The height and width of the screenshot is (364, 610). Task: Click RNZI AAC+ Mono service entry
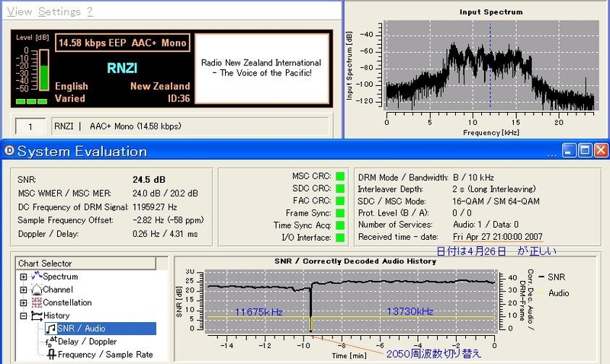(x=190, y=126)
